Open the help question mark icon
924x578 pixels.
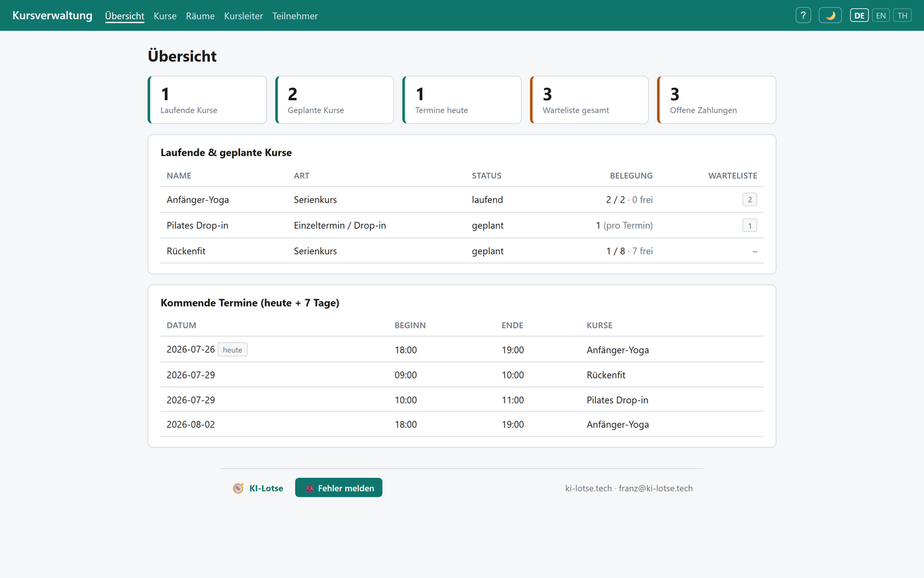803,15
